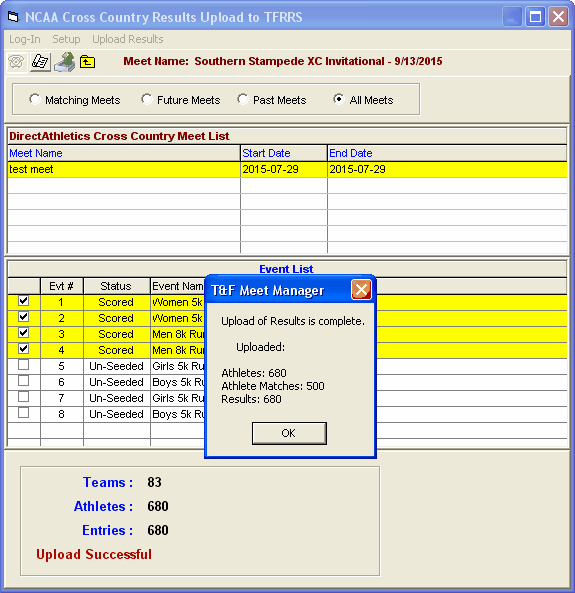This screenshot has height=593, width=575.
Task: Open the Upload Results menu
Action: pos(128,39)
